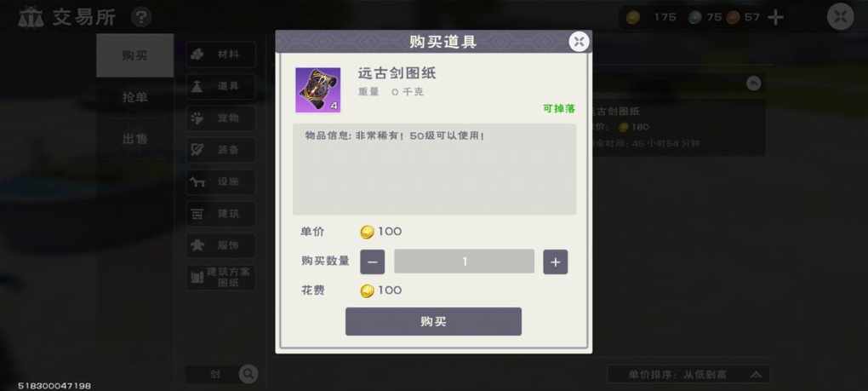Click the 远古剑图纸 item thumbnail
This screenshot has height=391, width=868.
coord(317,89)
